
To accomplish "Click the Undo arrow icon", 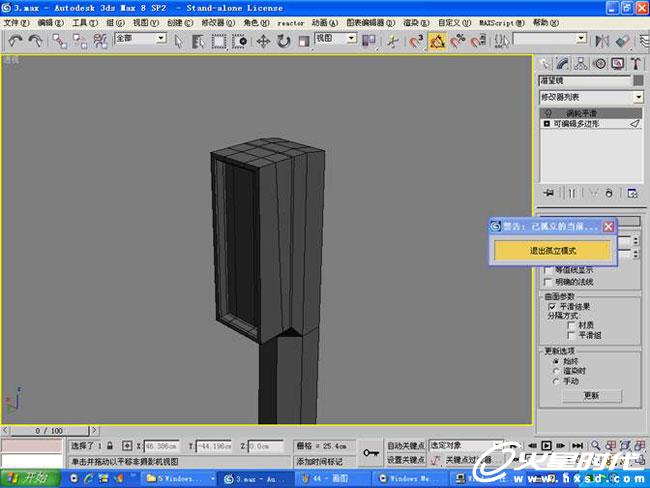I will point(15,41).
